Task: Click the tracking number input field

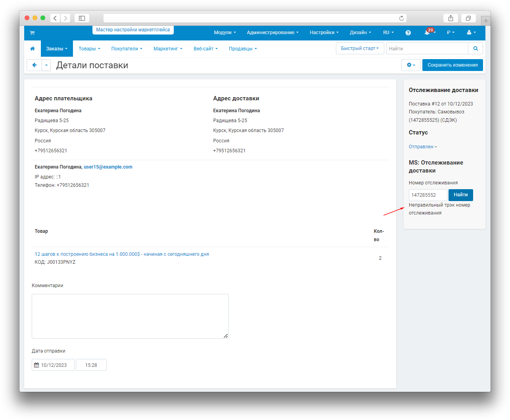Action: tap(428, 195)
